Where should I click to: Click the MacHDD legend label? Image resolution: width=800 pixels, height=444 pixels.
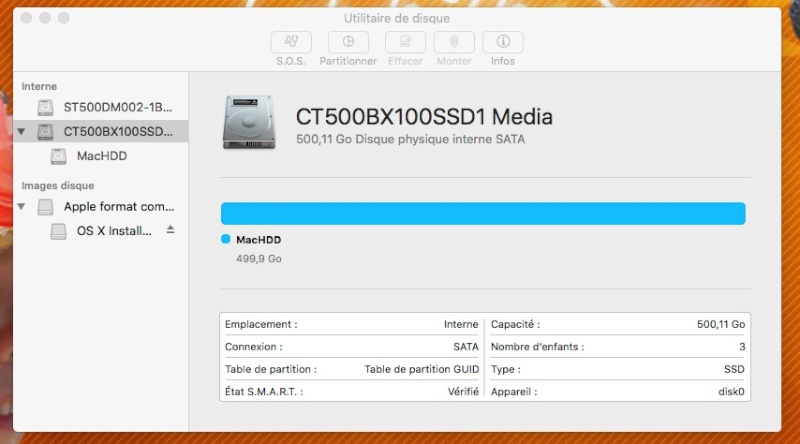258,240
